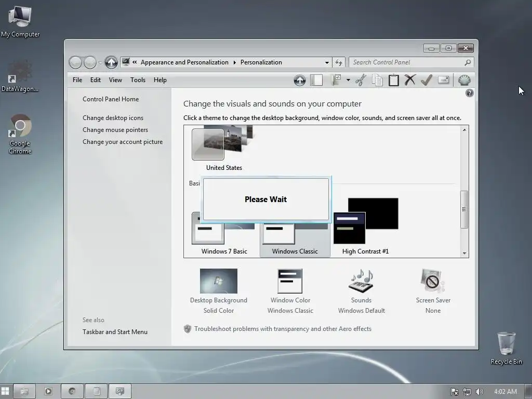Click the envelope toolbar icon
The width and height of the screenshot is (532, 399).
coord(444,79)
